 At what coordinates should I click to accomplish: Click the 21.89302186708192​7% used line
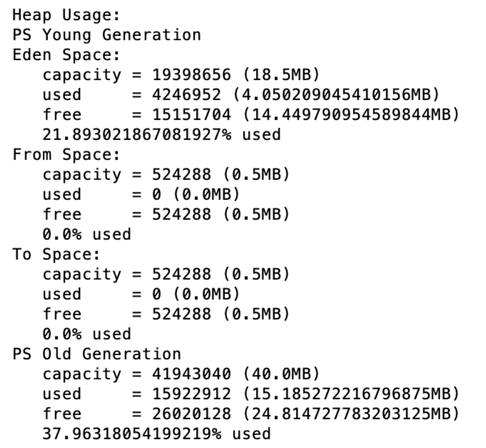161,135
